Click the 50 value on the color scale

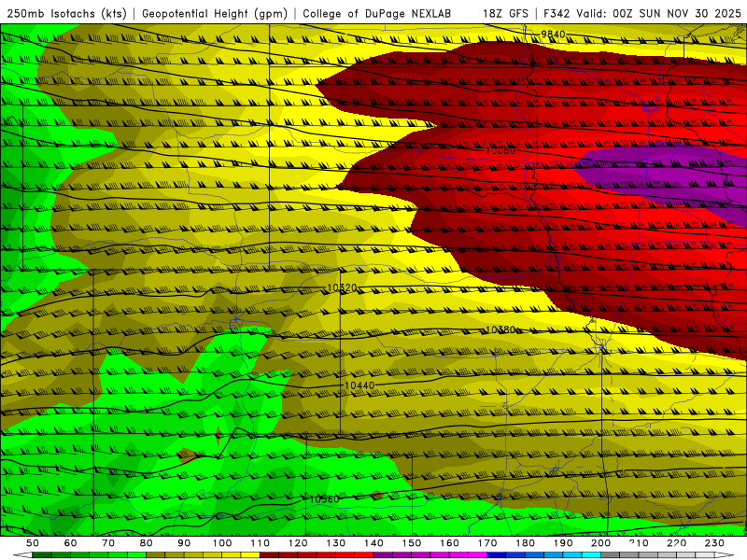tap(33, 543)
